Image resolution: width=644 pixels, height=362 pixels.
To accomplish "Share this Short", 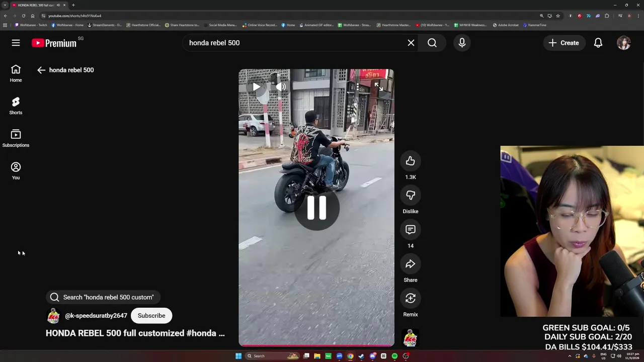I will 411,264.
